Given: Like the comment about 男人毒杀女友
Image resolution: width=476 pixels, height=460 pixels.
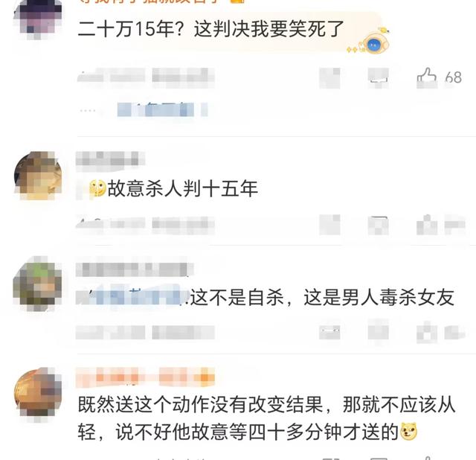Looking at the screenshot, I should 427,331.
